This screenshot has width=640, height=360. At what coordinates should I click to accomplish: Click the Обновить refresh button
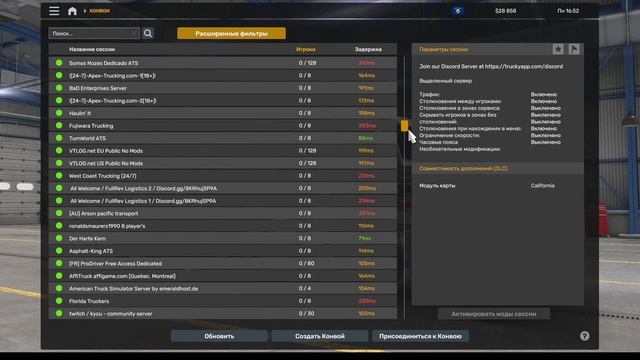219,336
